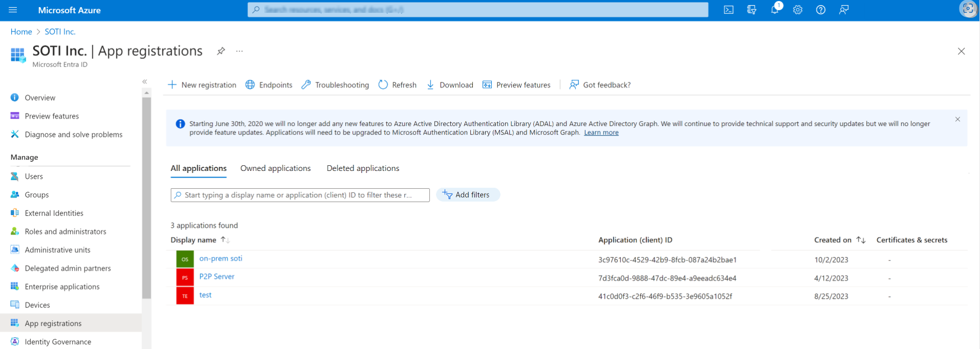Image resolution: width=980 pixels, height=349 pixels.
Task: Open Endpoints
Action: pyautogui.click(x=269, y=85)
